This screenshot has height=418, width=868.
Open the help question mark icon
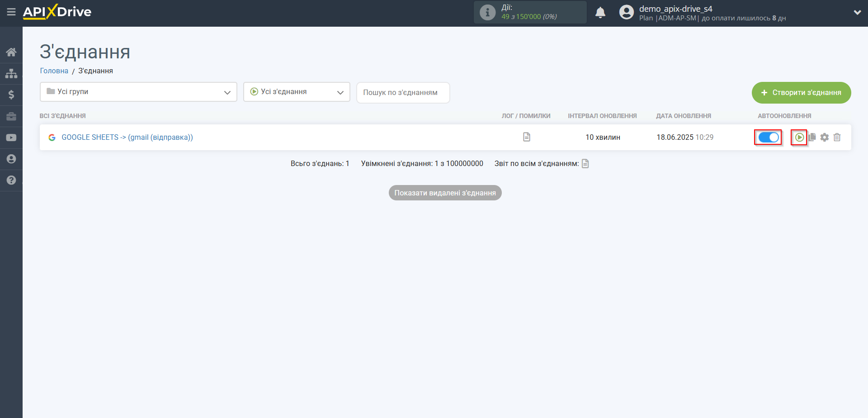tap(11, 180)
